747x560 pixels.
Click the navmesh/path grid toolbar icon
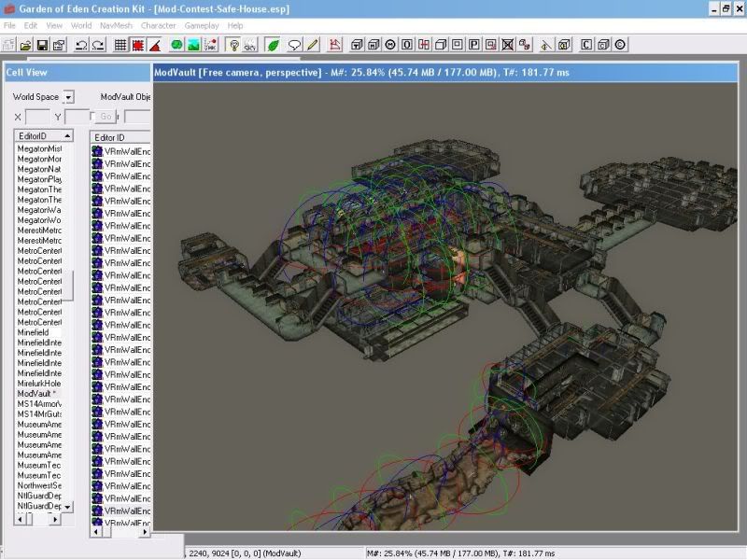click(211, 45)
